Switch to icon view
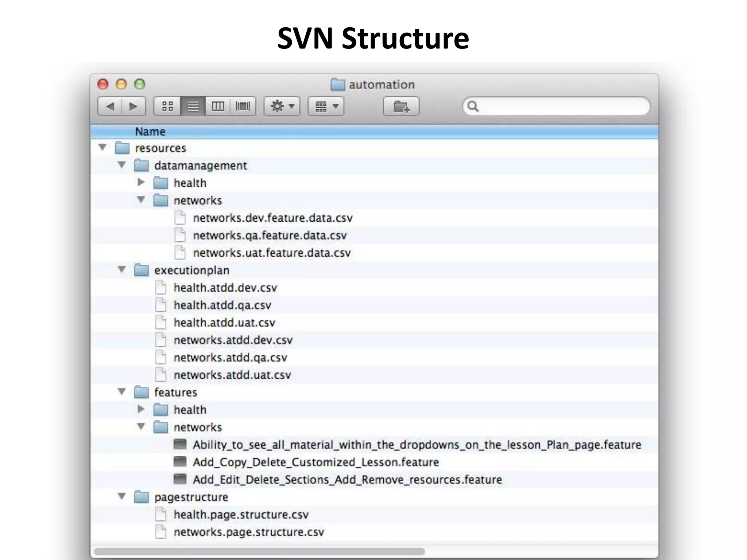Viewport: 747px width, 560px height. click(167, 106)
